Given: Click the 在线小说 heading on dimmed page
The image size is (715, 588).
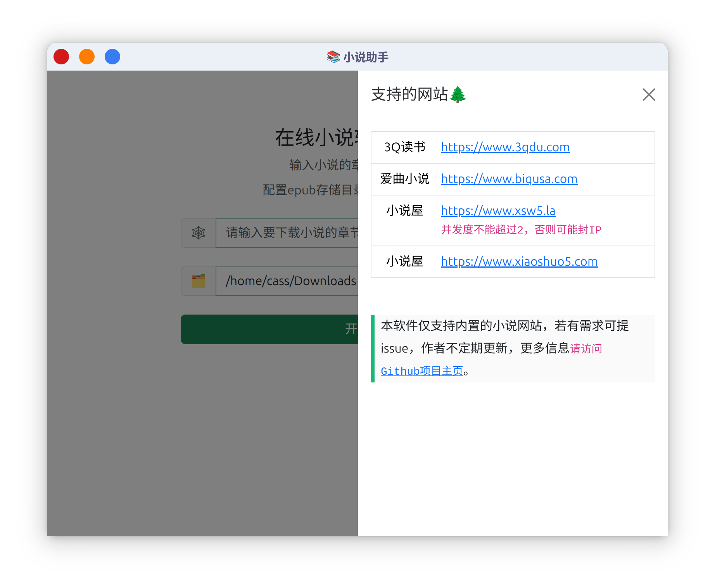Looking at the screenshot, I should (316, 137).
